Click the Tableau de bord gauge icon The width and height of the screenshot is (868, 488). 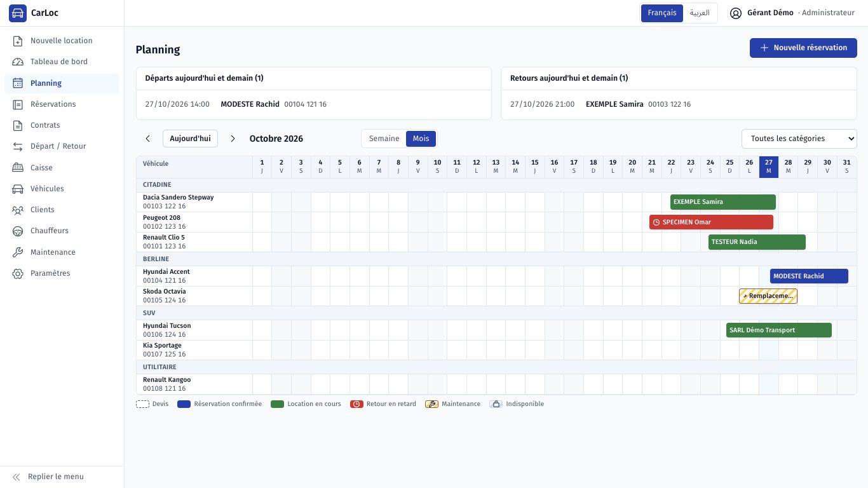click(x=18, y=62)
